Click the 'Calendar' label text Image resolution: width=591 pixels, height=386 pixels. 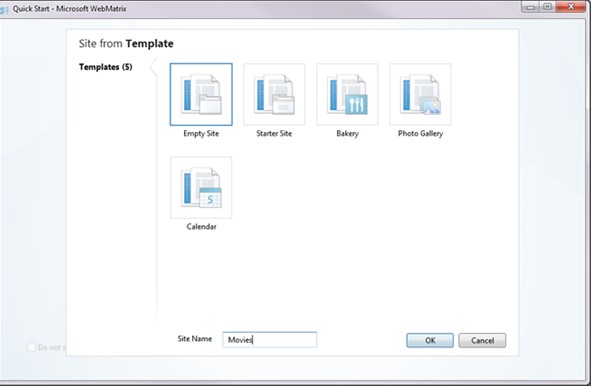coord(201,227)
